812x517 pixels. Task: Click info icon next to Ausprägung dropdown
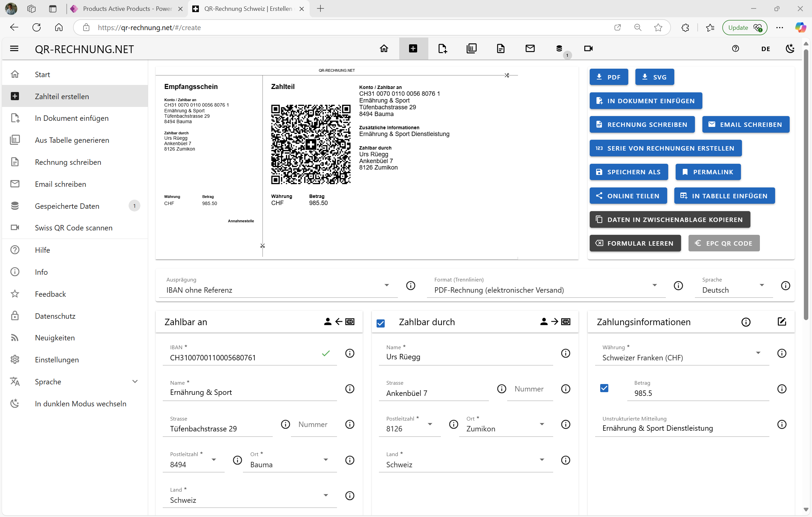coord(410,286)
